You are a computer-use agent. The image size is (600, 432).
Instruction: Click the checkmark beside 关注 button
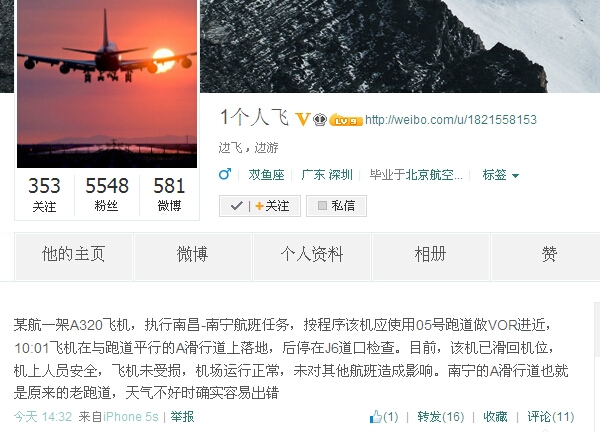click(237, 206)
